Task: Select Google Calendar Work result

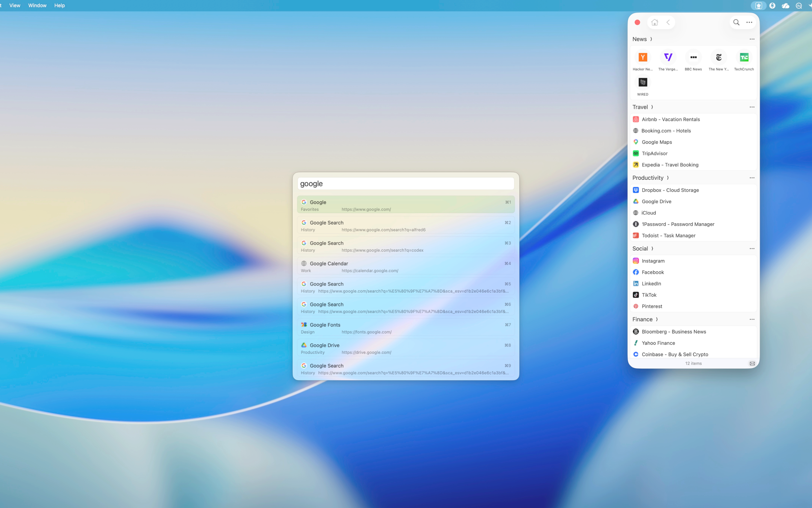Action: (406, 266)
